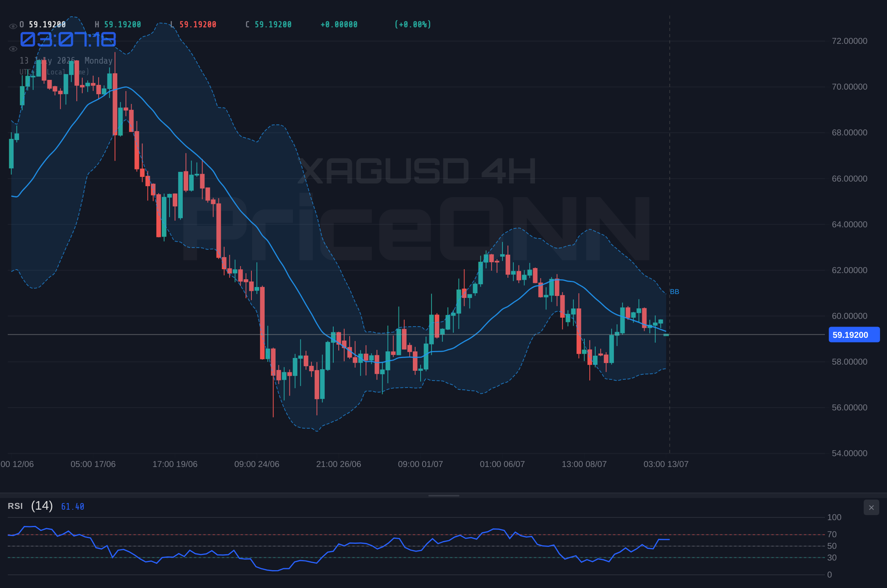Click the 05:00 17/06 time label
The height and width of the screenshot is (588, 887).
tap(93, 464)
